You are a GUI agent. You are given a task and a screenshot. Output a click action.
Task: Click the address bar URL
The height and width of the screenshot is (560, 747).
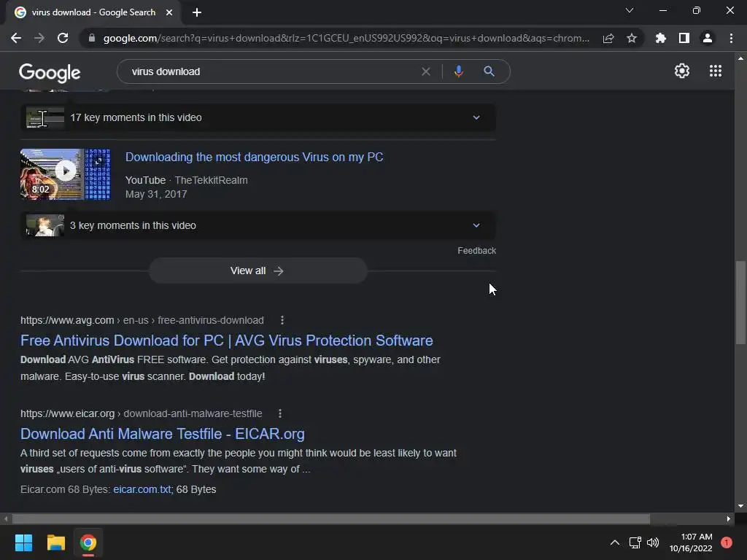tap(346, 38)
